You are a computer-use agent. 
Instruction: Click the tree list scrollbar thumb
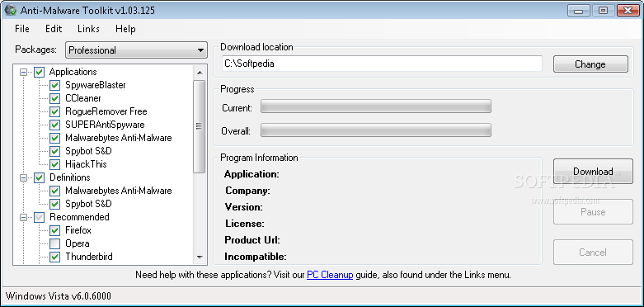click(x=200, y=126)
